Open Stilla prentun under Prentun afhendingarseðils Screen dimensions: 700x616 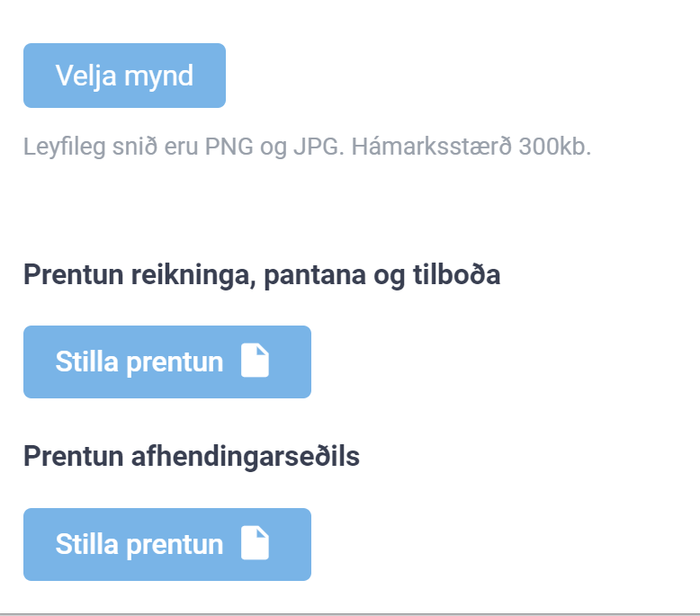tap(166, 544)
